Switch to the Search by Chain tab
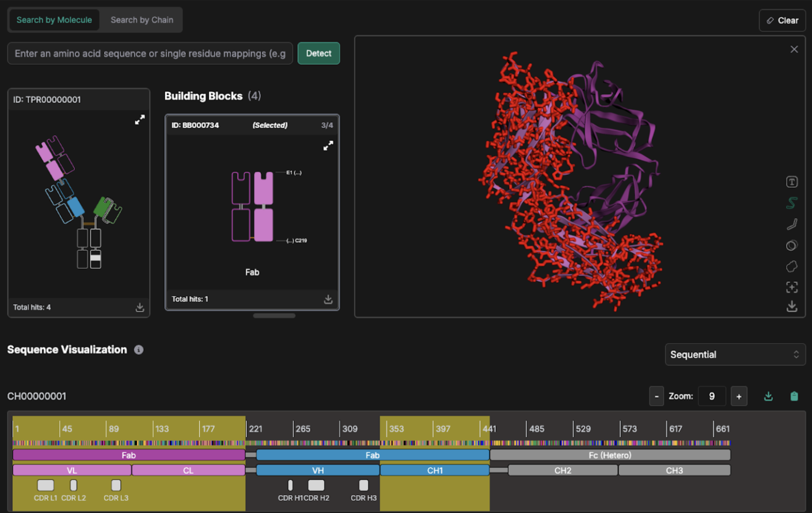The height and width of the screenshot is (513, 812). (x=142, y=20)
